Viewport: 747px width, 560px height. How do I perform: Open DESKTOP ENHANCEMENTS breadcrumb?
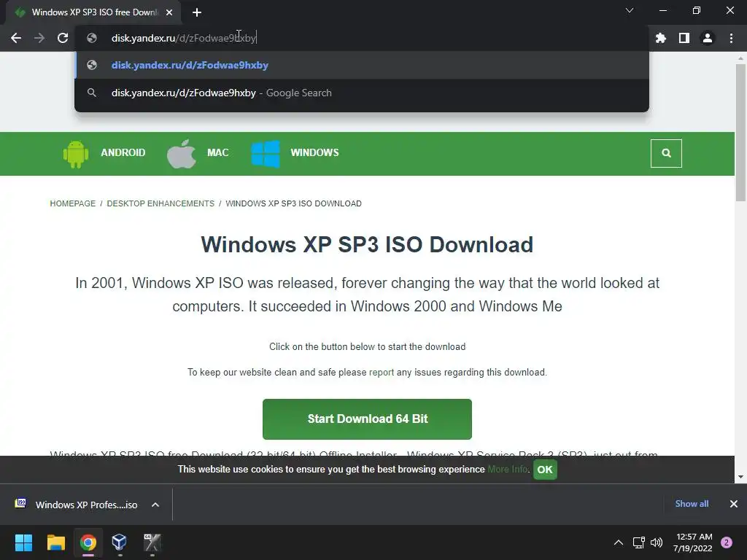(x=160, y=203)
